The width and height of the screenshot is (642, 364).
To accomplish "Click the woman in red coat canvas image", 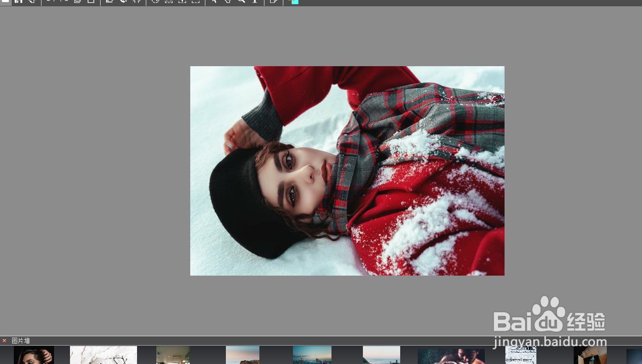I will 347,171.
